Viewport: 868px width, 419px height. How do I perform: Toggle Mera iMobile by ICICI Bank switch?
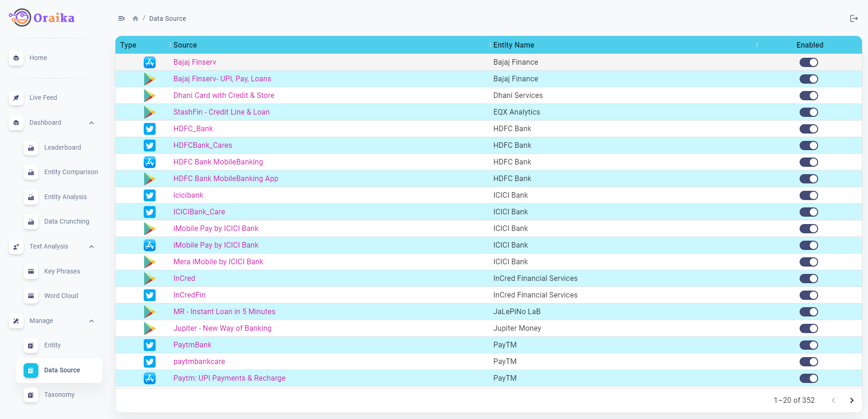pyautogui.click(x=809, y=262)
